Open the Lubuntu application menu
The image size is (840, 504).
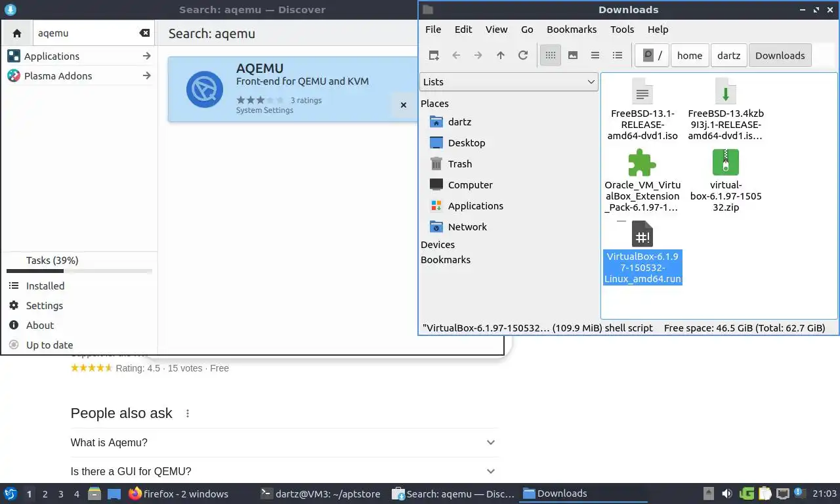tap(10, 493)
